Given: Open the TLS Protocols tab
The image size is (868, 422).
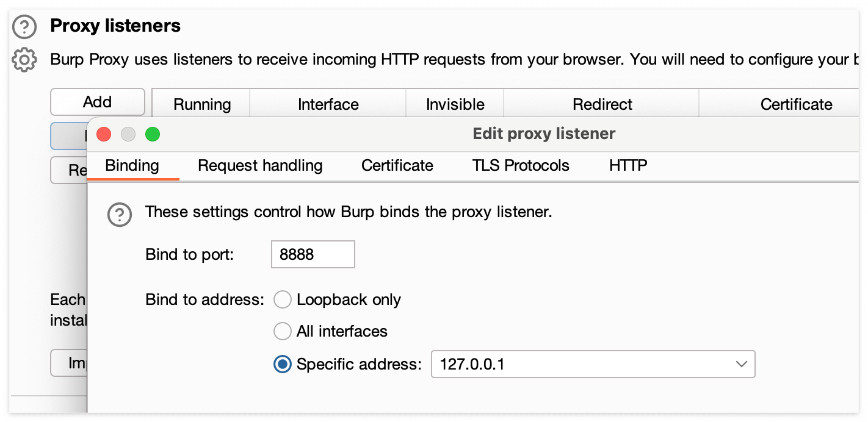Looking at the screenshot, I should pyautogui.click(x=521, y=166).
